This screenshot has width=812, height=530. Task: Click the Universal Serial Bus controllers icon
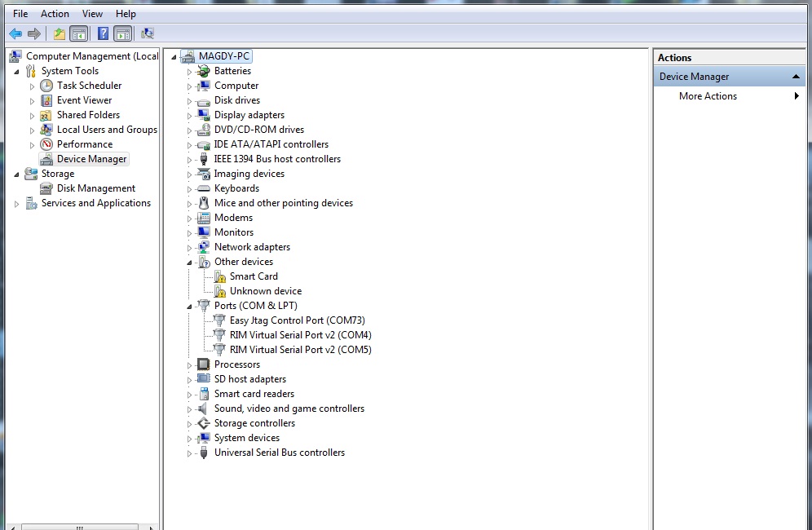tap(204, 453)
